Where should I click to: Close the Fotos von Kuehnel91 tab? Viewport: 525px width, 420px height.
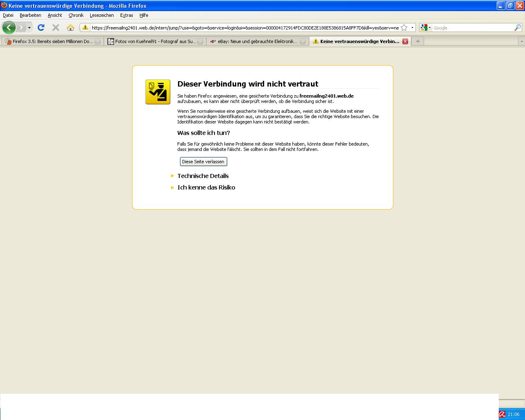coord(200,41)
